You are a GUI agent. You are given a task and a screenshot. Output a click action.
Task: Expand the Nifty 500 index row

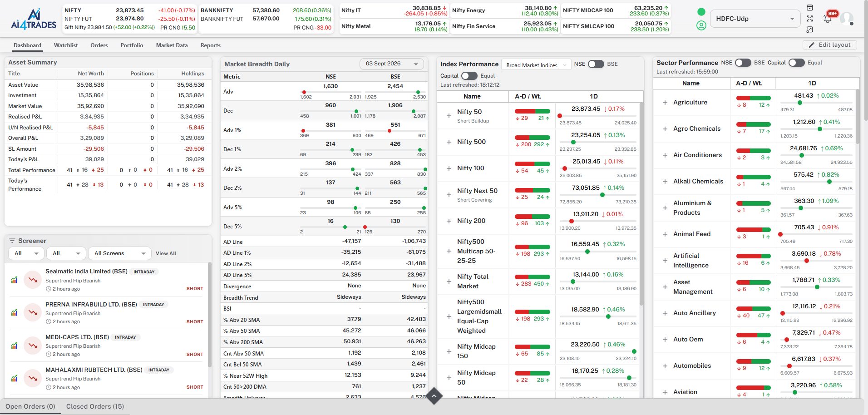coord(449,142)
